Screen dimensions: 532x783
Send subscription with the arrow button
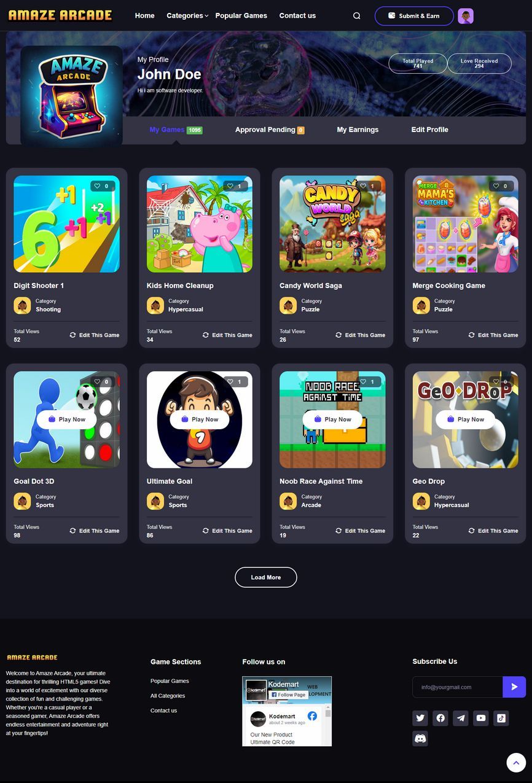click(514, 687)
